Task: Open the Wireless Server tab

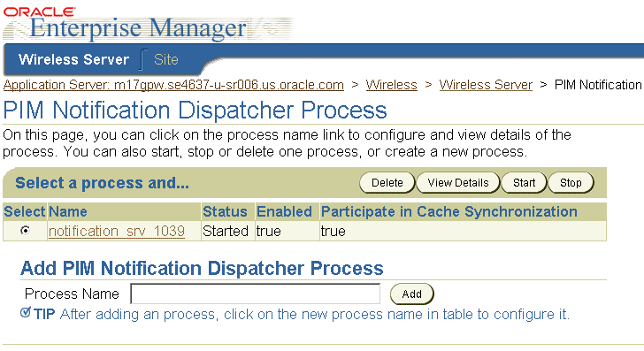Action: point(74,59)
